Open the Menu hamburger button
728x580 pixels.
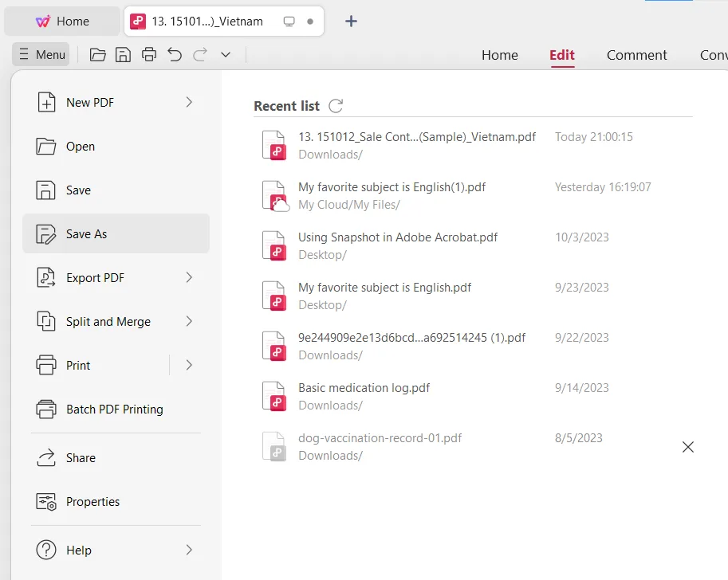pos(41,55)
